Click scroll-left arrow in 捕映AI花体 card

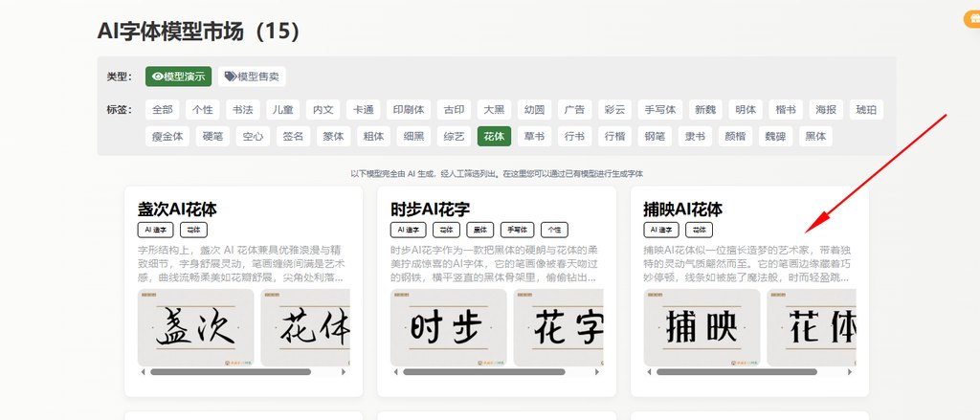click(x=649, y=372)
